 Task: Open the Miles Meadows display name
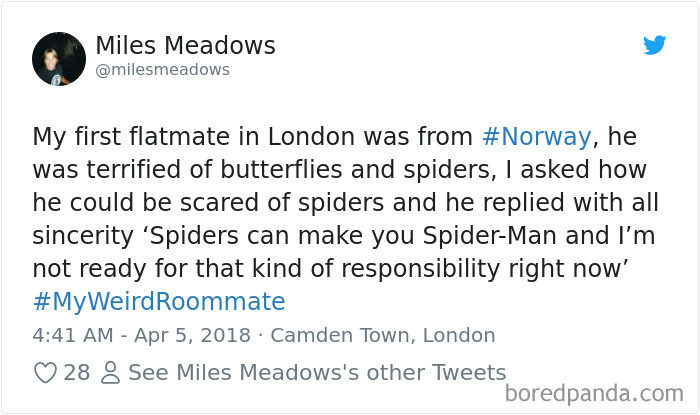(x=185, y=46)
